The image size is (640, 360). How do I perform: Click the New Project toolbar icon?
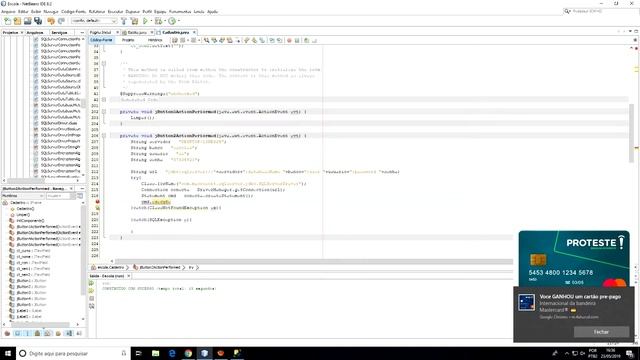(x=17, y=21)
